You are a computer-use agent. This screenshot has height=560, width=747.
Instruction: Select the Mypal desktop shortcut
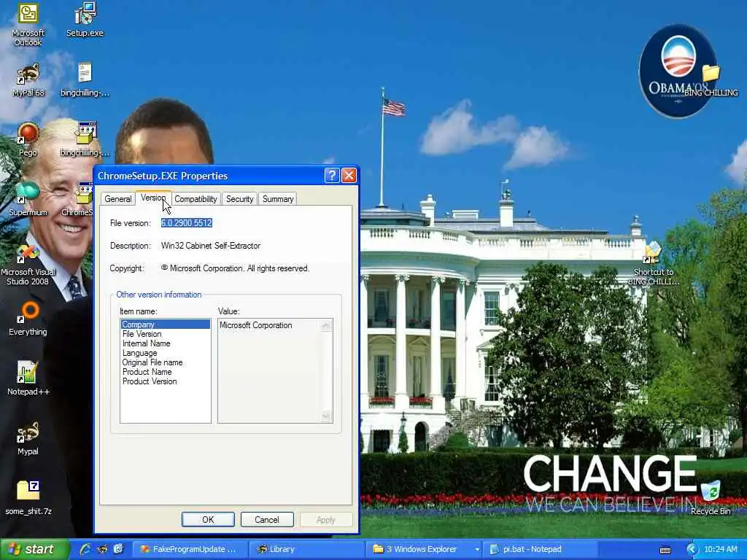click(28, 439)
